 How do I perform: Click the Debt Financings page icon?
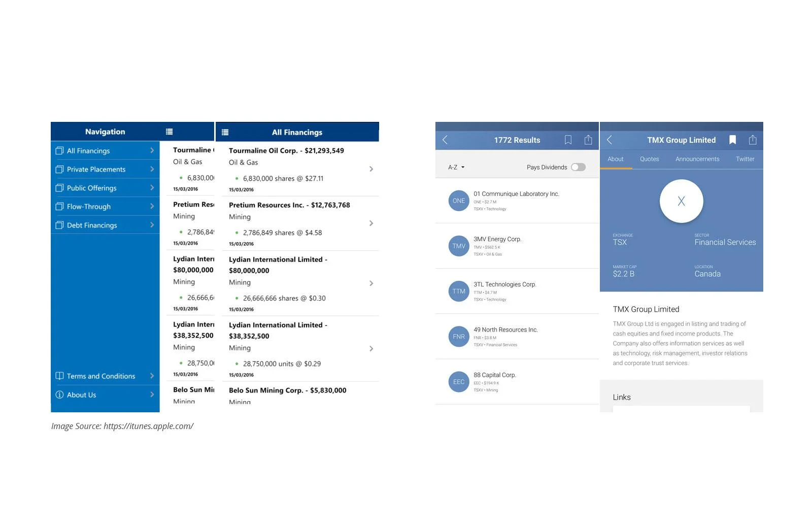click(x=59, y=225)
